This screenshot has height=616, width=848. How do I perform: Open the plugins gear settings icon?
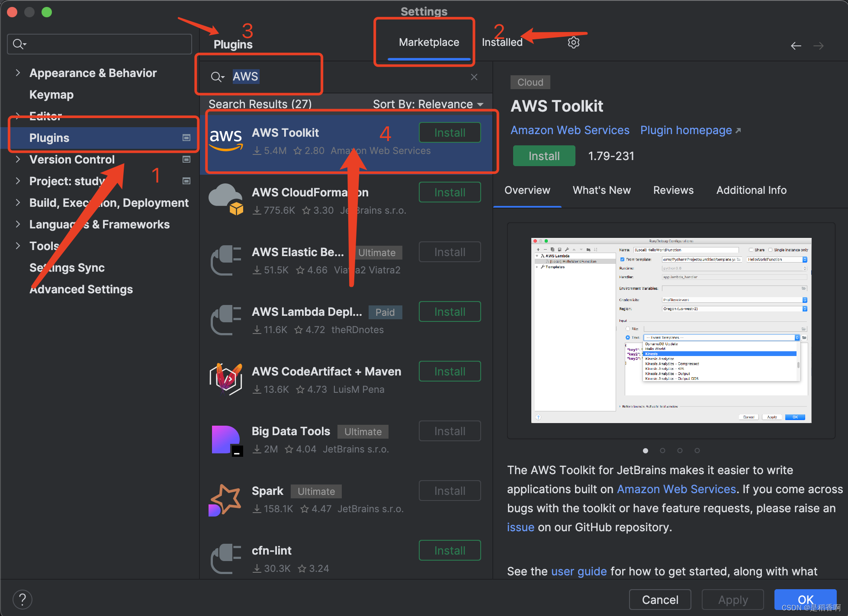(x=573, y=42)
